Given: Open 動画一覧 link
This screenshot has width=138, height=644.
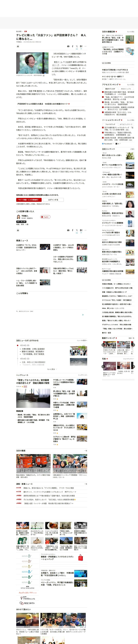Looking at the screenshot, I should tap(131, 338).
